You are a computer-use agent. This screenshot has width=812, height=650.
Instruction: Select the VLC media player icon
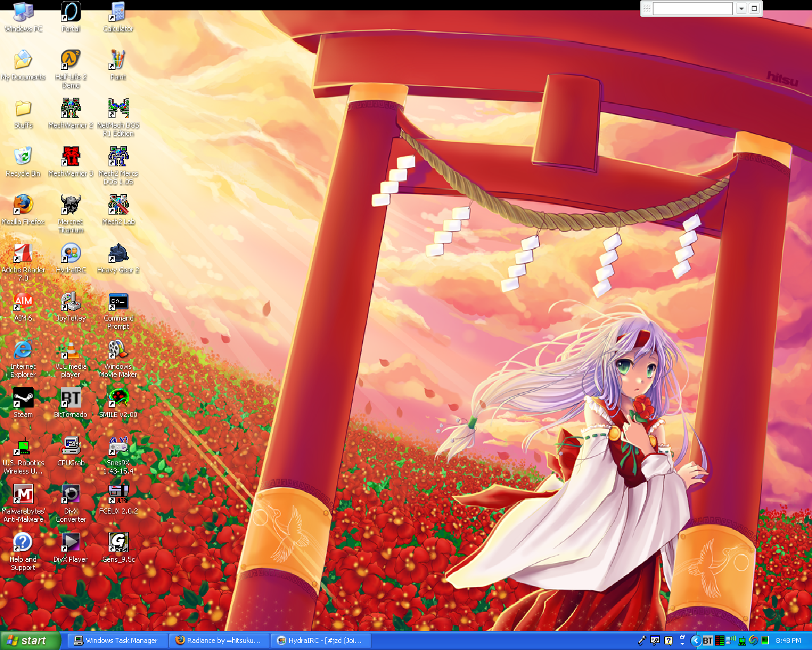[71, 359]
